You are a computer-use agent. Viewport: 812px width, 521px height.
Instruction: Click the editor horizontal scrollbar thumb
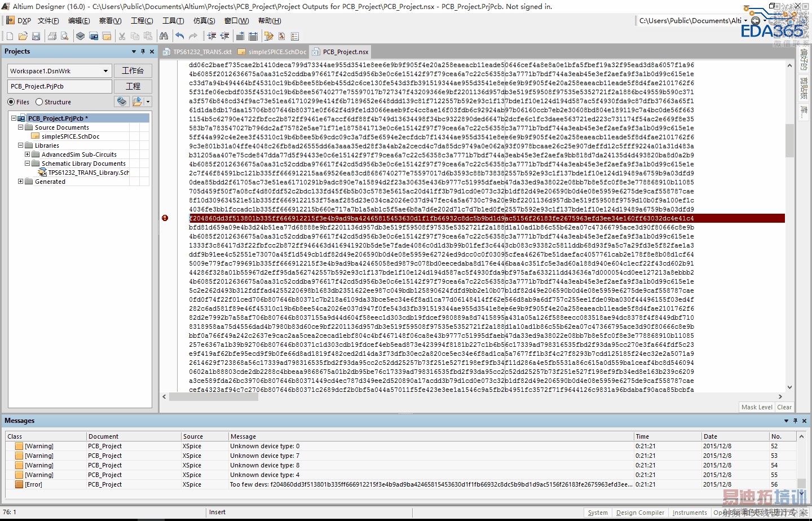[214, 397]
